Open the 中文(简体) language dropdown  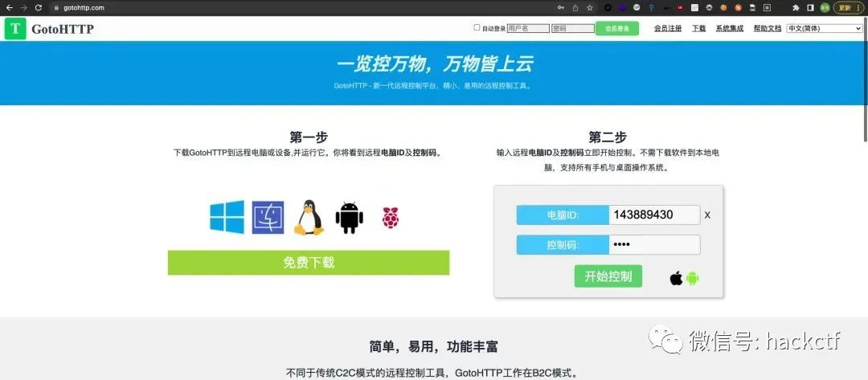click(x=825, y=28)
